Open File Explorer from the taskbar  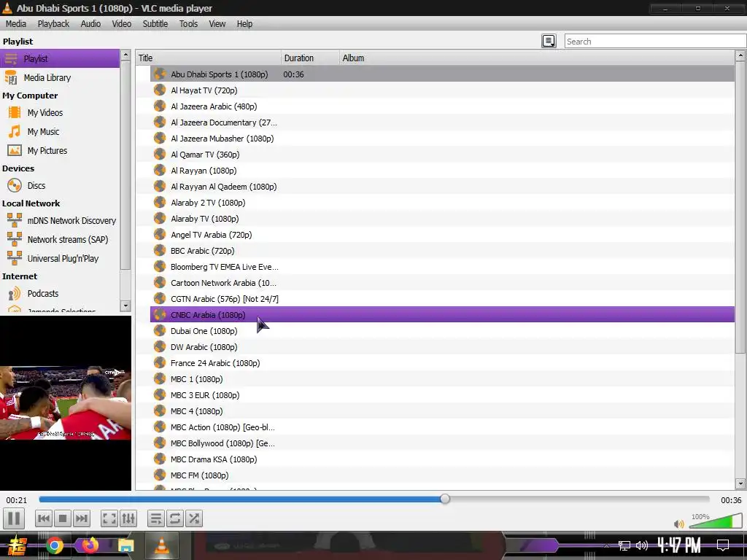125,545
